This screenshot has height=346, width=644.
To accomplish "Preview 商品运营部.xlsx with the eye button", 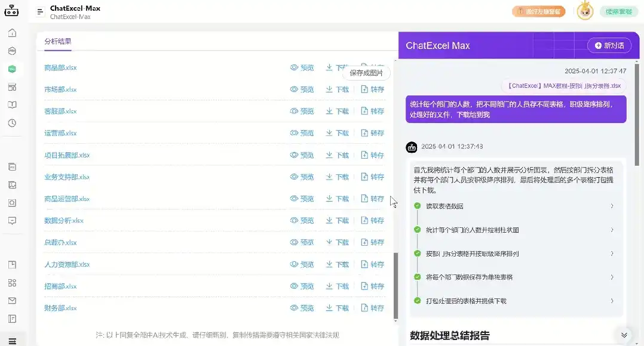I will 302,199.
